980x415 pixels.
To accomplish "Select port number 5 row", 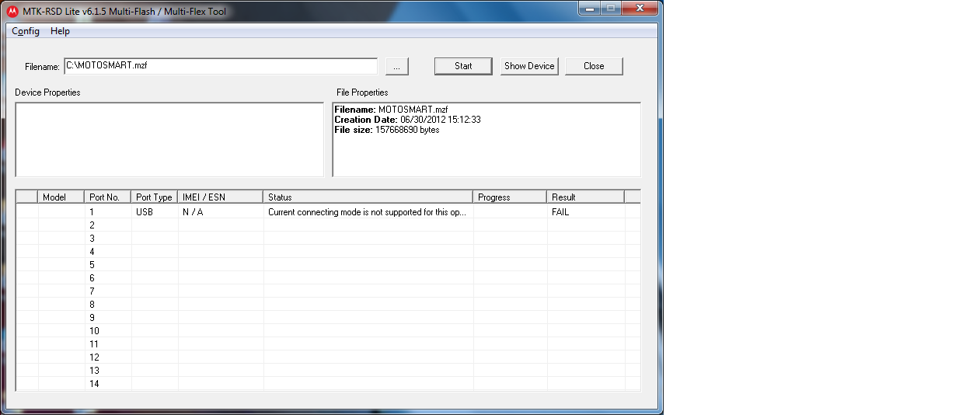I will click(328, 265).
